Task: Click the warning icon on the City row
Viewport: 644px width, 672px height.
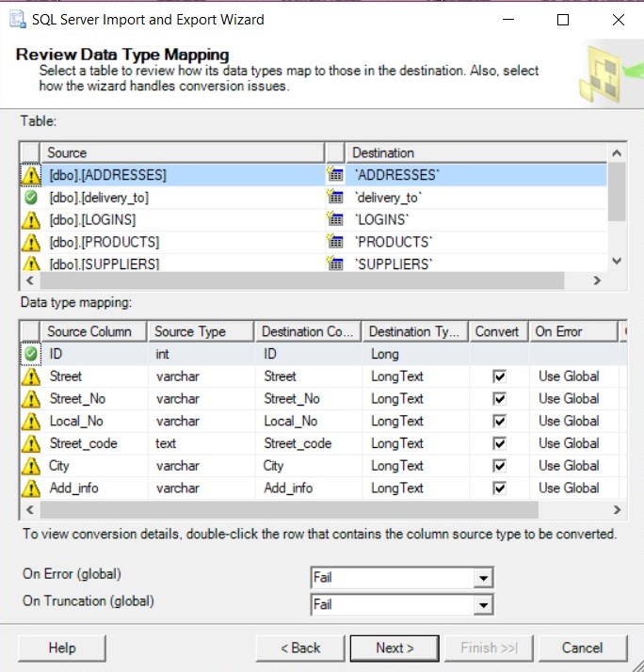Action: (x=31, y=466)
